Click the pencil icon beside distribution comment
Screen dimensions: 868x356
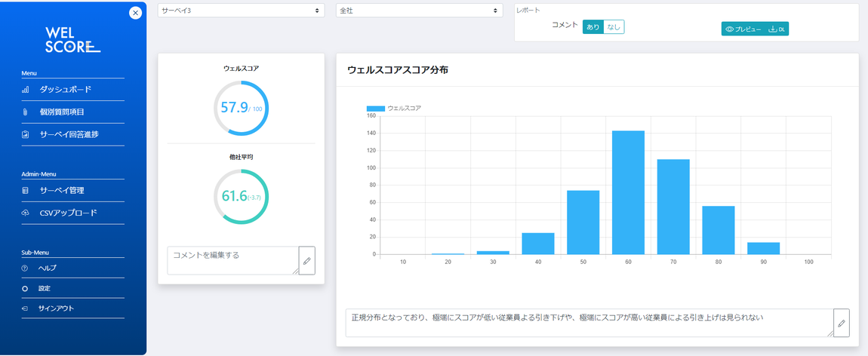click(841, 323)
